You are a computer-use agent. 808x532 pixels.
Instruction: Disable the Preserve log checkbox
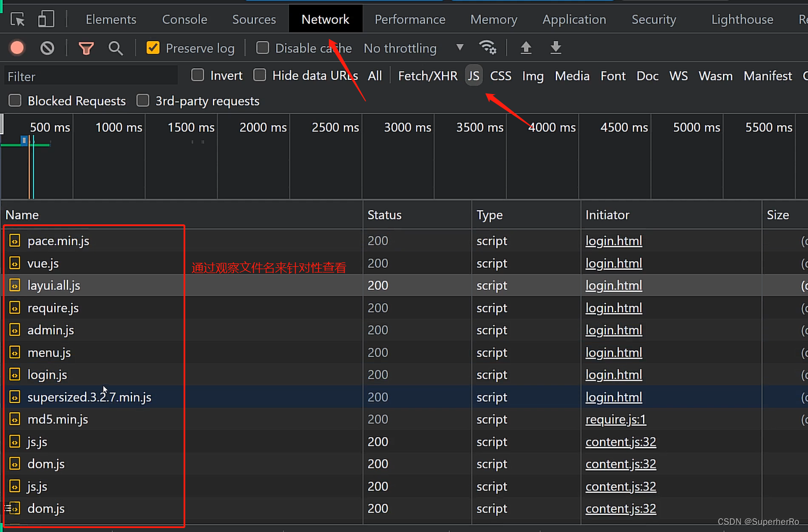click(153, 48)
